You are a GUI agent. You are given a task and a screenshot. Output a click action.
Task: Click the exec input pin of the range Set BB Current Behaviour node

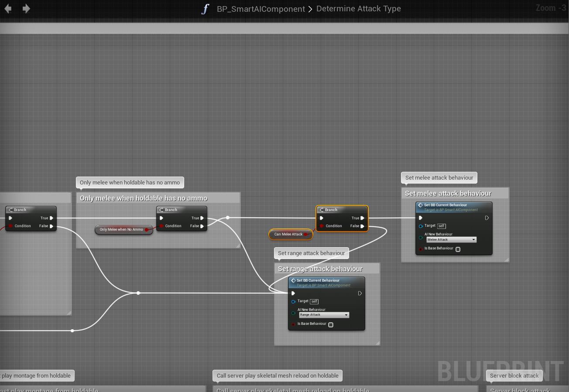pos(293,293)
